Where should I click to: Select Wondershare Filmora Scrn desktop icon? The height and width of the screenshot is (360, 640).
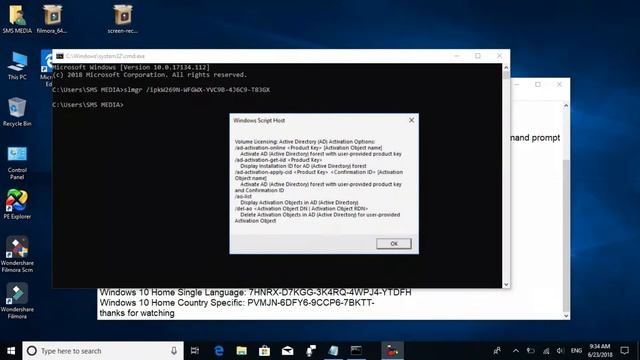pyautogui.click(x=17, y=255)
